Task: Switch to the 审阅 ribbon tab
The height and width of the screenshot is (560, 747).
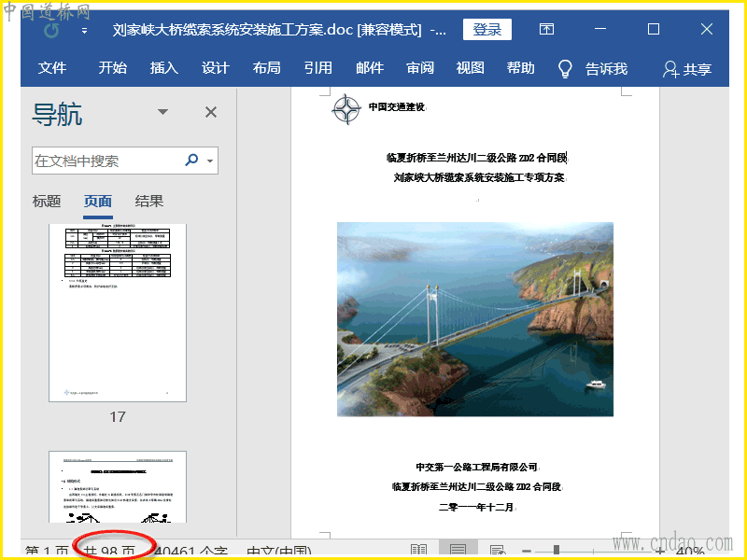Action: pos(420,68)
